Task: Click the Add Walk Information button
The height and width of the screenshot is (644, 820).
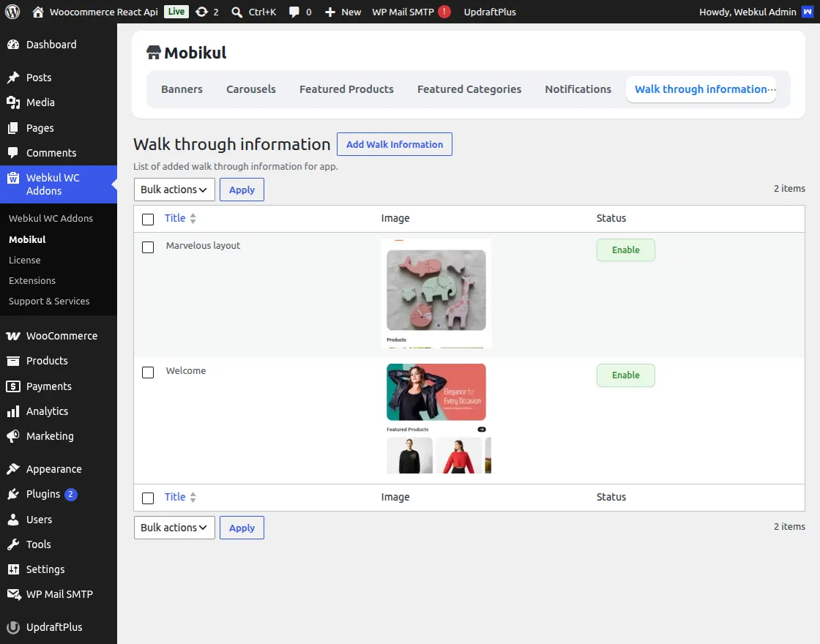Action: click(395, 144)
